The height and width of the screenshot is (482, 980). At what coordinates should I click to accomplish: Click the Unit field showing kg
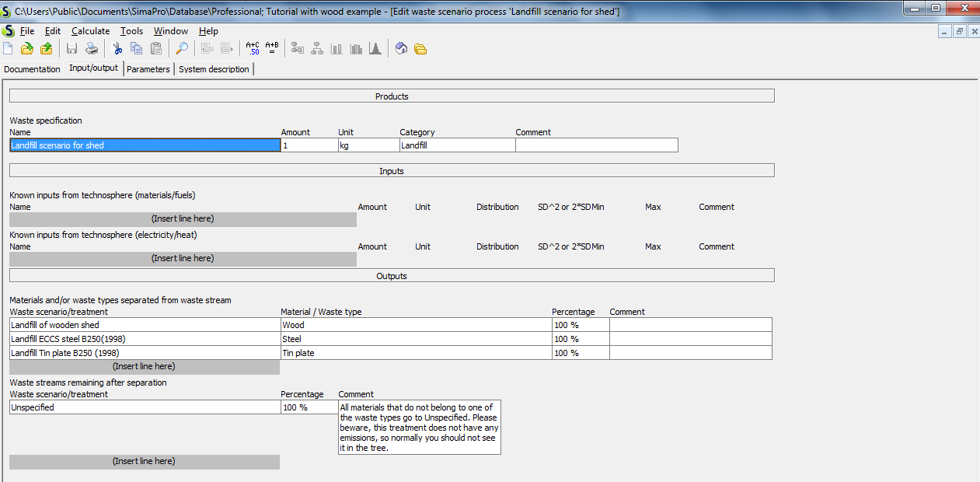coord(368,145)
